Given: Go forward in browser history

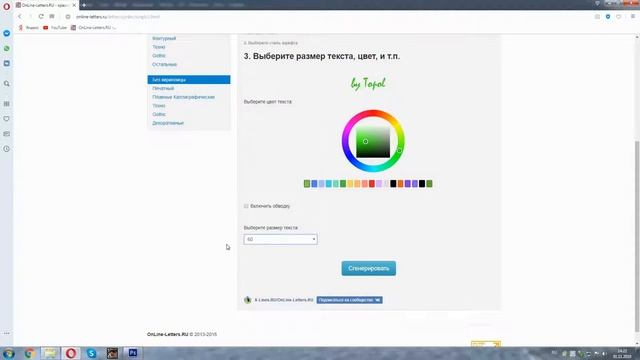Looking at the screenshot, I should tap(30, 17).
